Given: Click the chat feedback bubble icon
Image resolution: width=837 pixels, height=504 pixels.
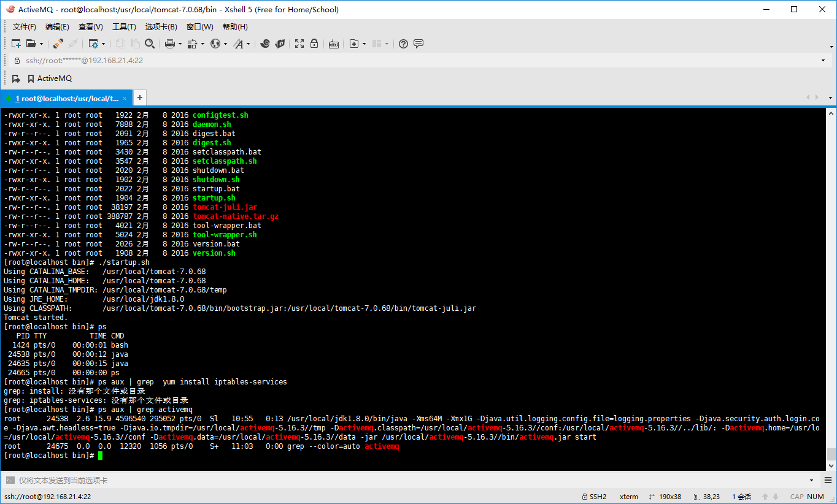Looking at the screenshot, I should [418, 44].
